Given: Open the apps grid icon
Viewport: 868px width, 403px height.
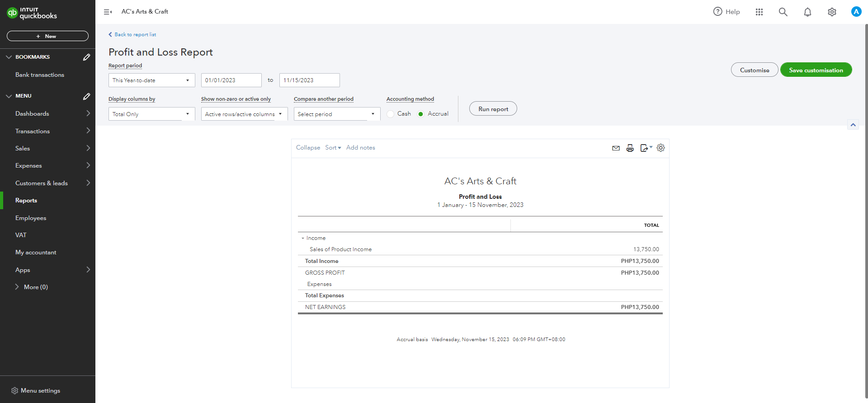Looking at the screenshot, I should point(759,12).
